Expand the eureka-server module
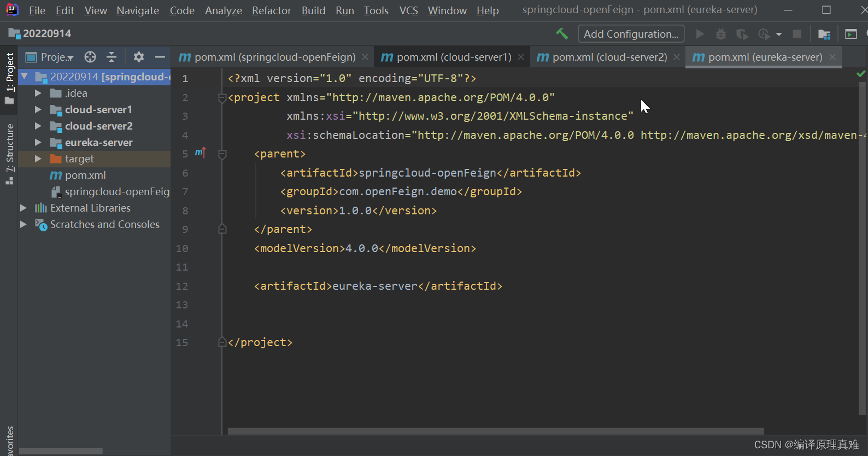Screen dimensions: 868x456 pyautogui.click(x=38, y=143)
